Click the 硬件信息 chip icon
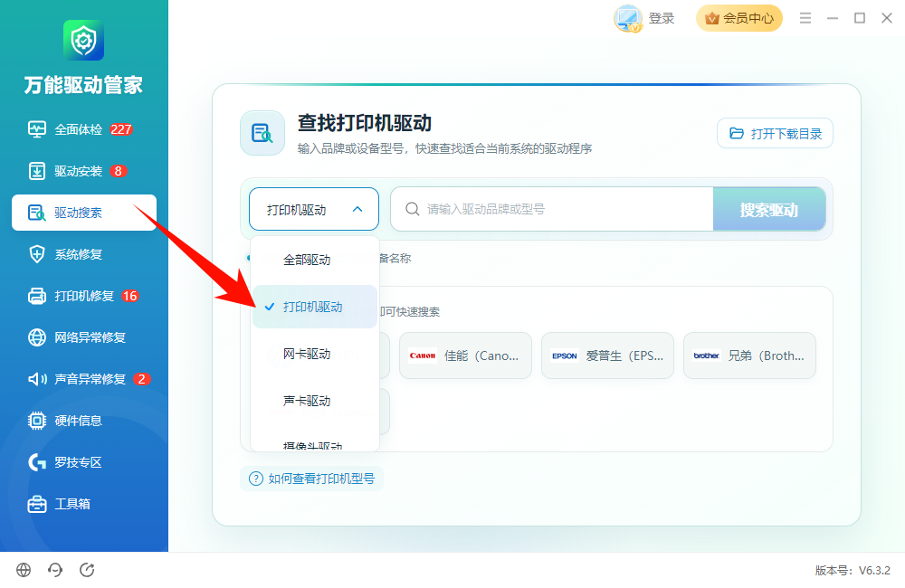Viewport: 905px width, 588px height. [37, 421]
